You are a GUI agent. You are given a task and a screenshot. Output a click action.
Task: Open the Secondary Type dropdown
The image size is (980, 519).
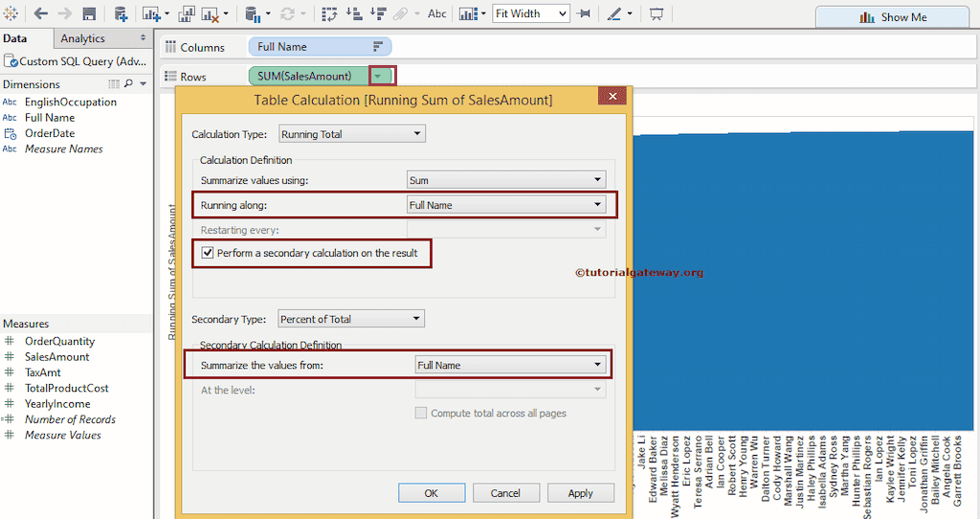[351, 319]
